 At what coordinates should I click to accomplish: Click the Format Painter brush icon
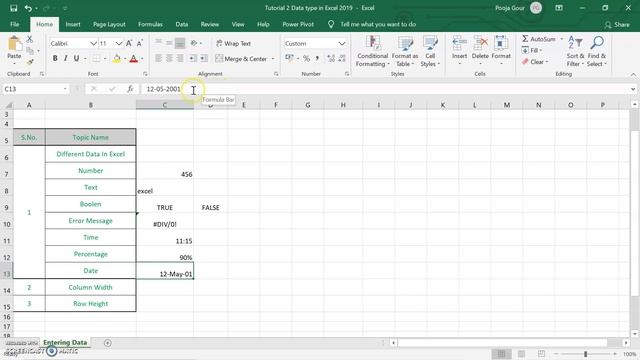[30, 62]
